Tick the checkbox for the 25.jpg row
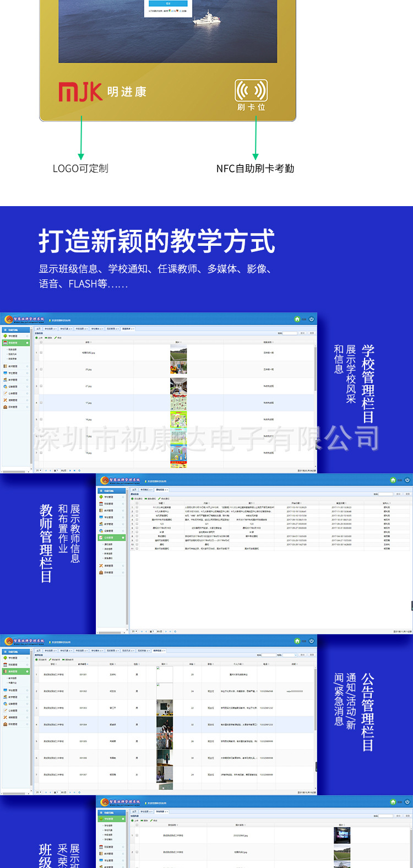This screenshot has width=413, height=868. click(x=41, y=369)
